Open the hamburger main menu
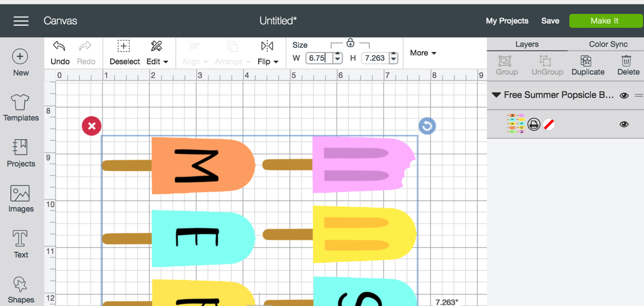 tap(21, 21)
